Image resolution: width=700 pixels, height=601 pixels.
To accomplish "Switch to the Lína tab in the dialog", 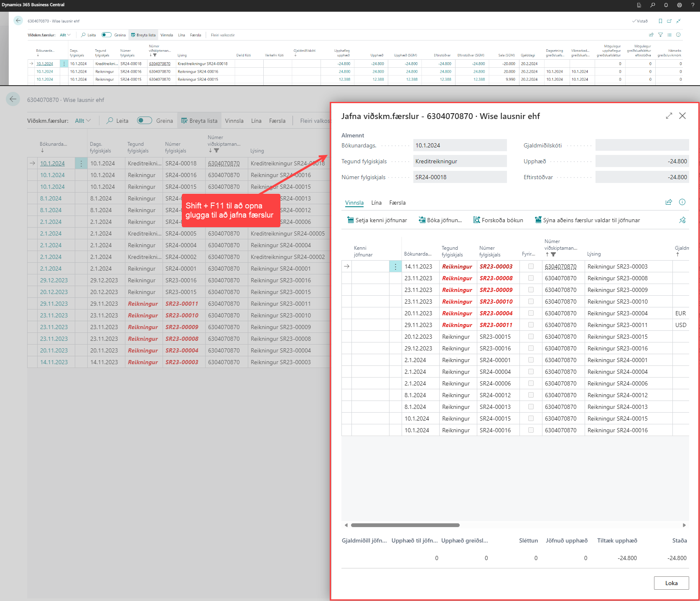I will coord(376,203).
